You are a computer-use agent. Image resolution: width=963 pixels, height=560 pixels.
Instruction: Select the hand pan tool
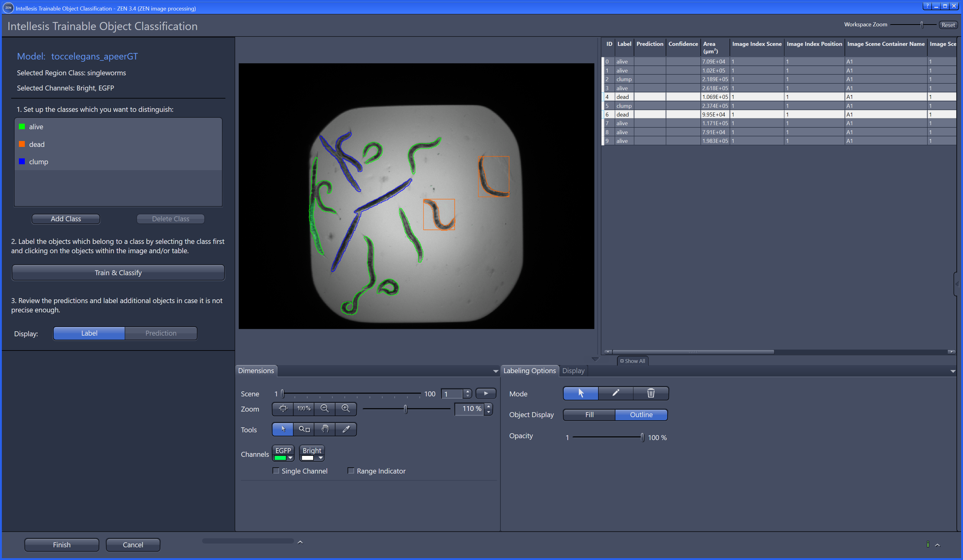click(x=325, y=429)
